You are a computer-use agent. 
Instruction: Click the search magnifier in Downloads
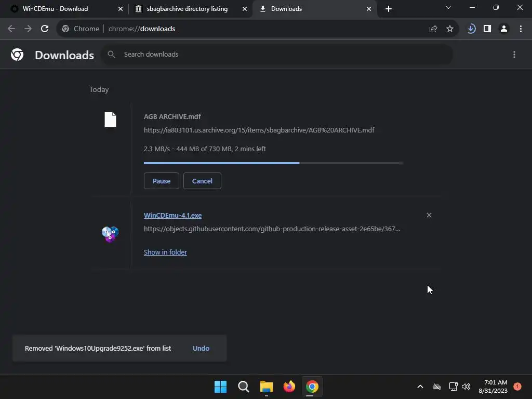pyautogui.click(x=111, y=54)
